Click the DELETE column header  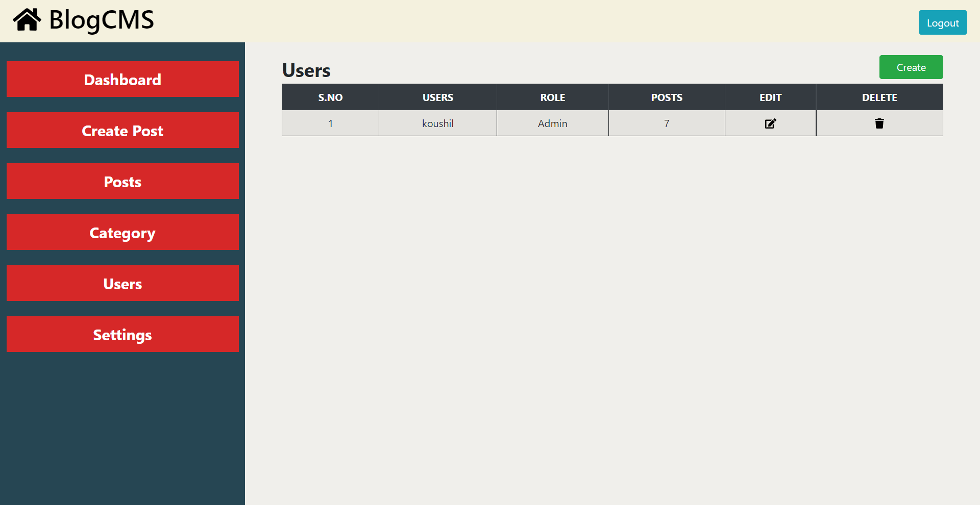(x=879, y=97)
